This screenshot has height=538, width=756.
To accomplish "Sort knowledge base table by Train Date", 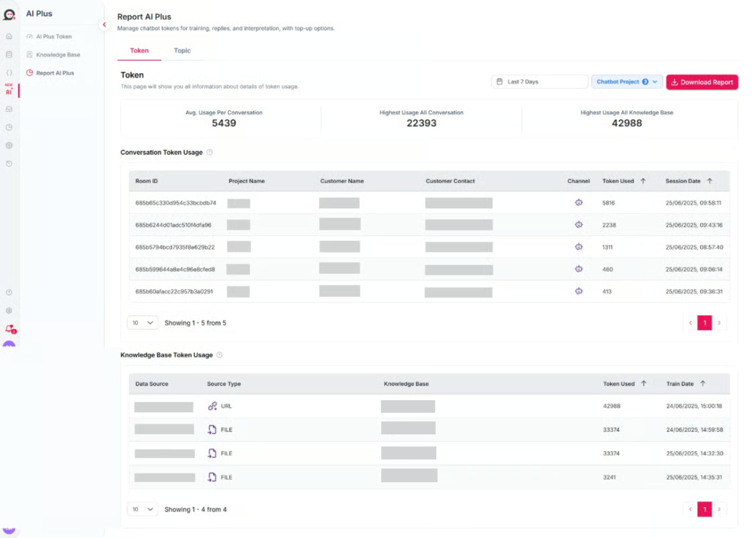I will [703, 383].
